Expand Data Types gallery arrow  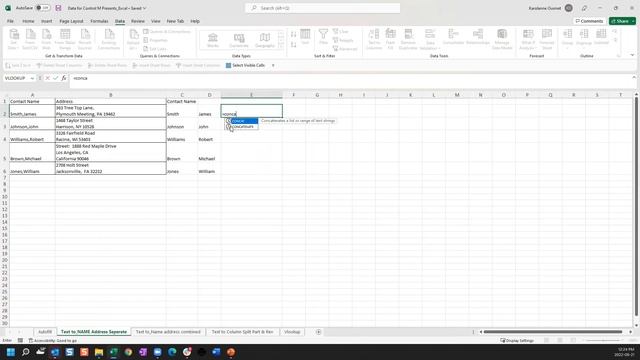[281, 47]
